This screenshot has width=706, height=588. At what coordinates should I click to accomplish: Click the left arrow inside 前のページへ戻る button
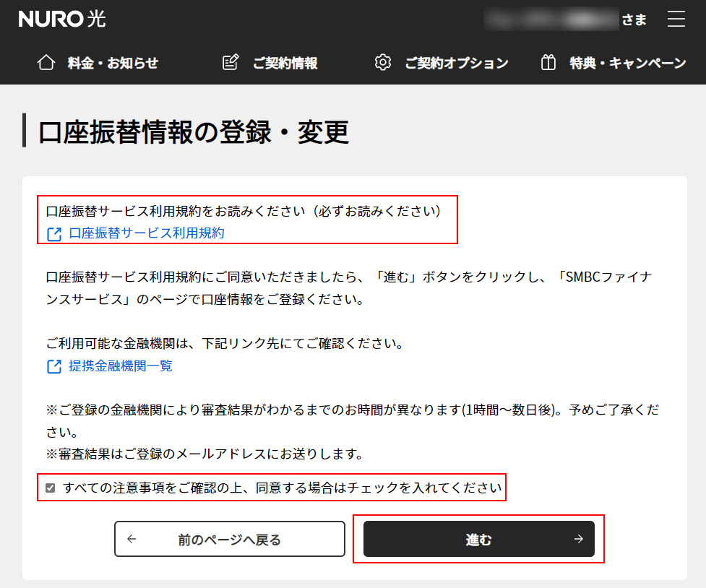pos(130,539)
